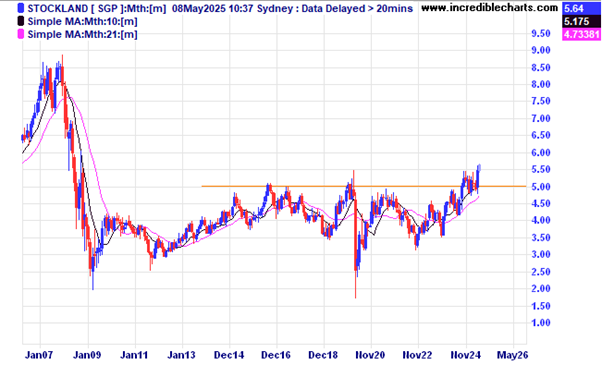Click the Data Delayed > 20mins notice
Image resolution: width=602 pixels, height=365 pixels.
coord(357,8)
